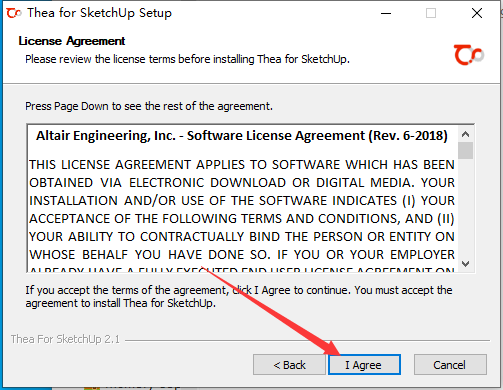Click the license scrollbar down arrow

point(466,264)
